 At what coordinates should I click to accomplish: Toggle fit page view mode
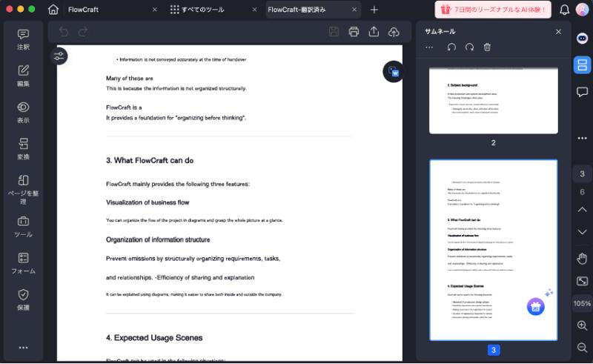tap(582, 281)
